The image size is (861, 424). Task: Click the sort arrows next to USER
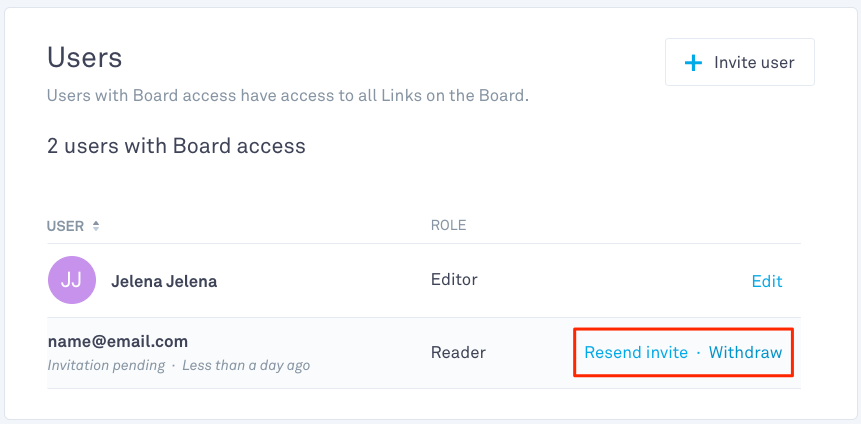[96, 226]
